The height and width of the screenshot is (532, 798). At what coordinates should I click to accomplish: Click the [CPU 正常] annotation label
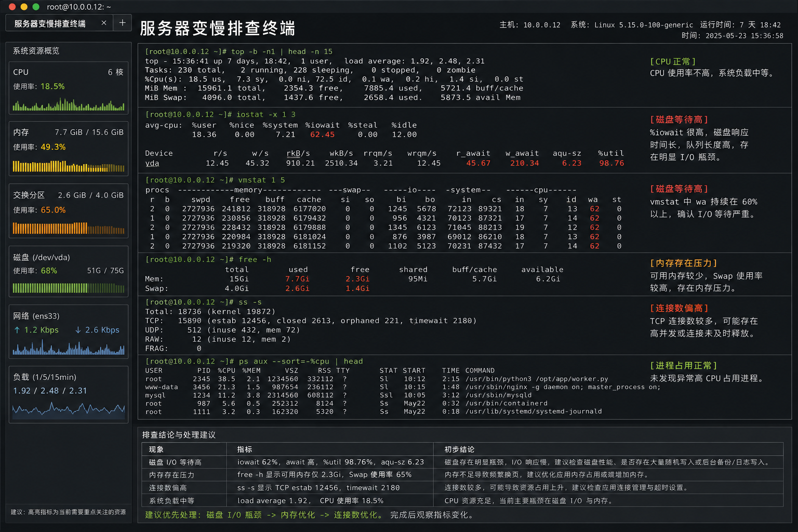tap(673, 61)
